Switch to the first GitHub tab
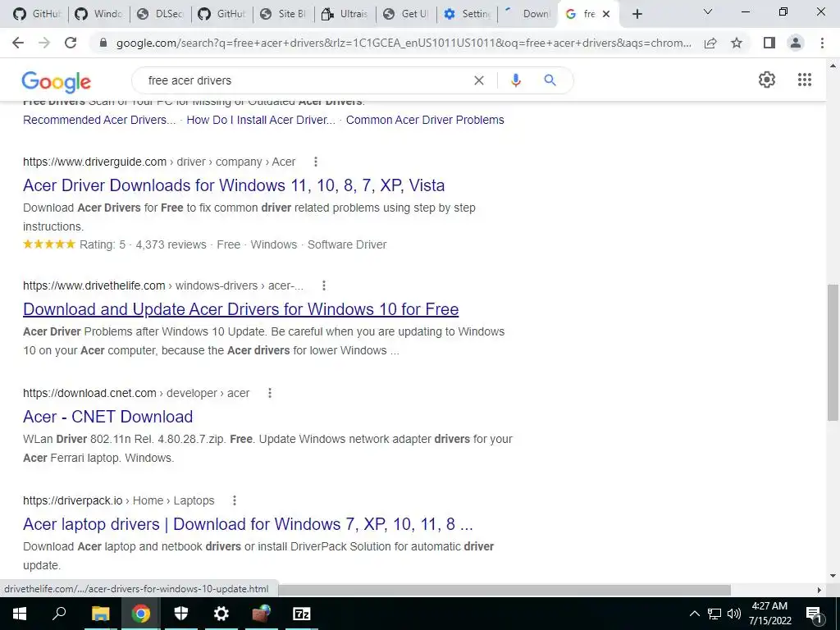Screen dimensions: 840x630 click(x=38, y=14)
